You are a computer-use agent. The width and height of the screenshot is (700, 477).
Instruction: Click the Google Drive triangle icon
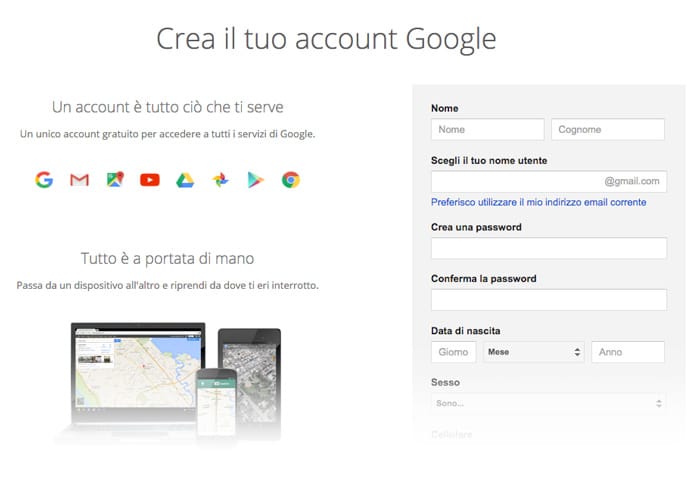click(185, 180)
